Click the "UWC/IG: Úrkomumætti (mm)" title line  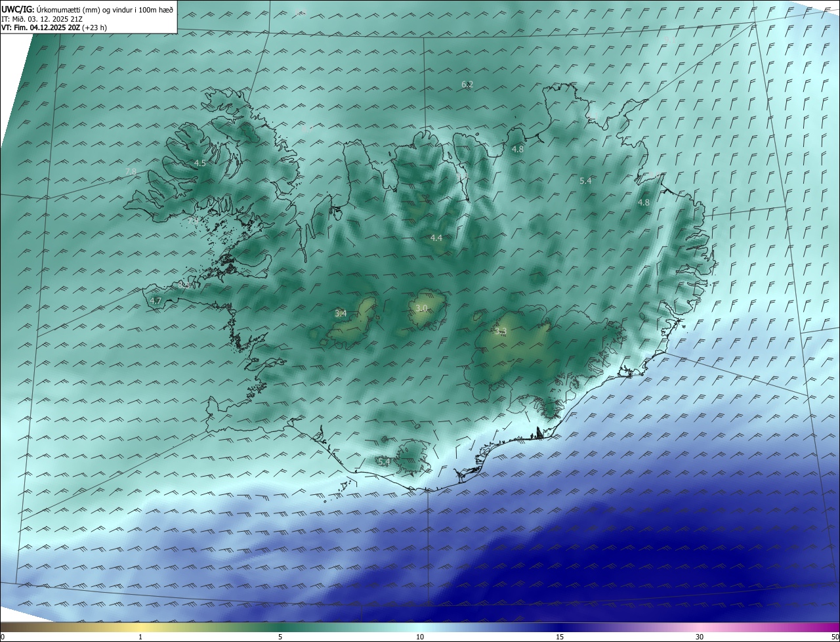pyautogui.click(x=87, y=10)
